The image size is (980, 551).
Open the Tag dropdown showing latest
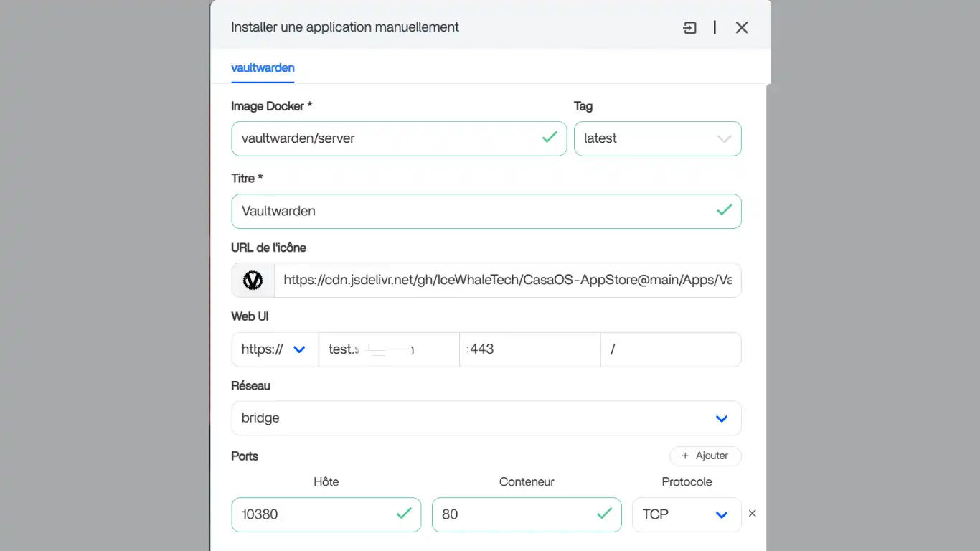[657, 138]
